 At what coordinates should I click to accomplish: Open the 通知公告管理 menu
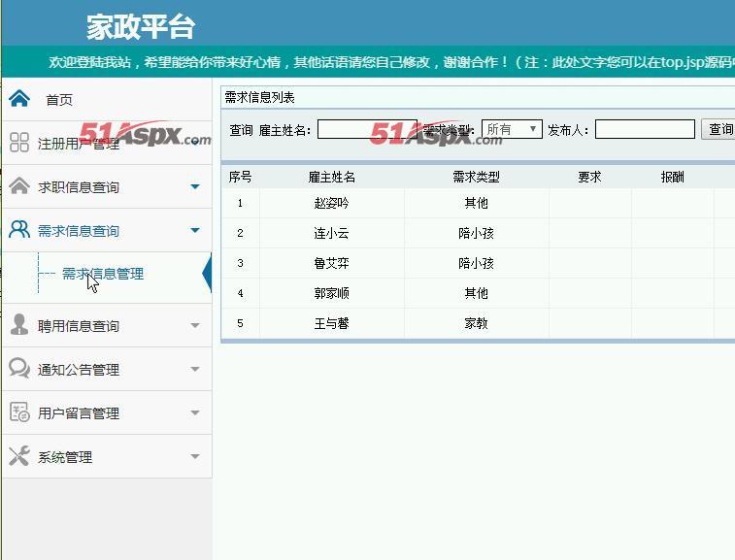tap(79, 370)
